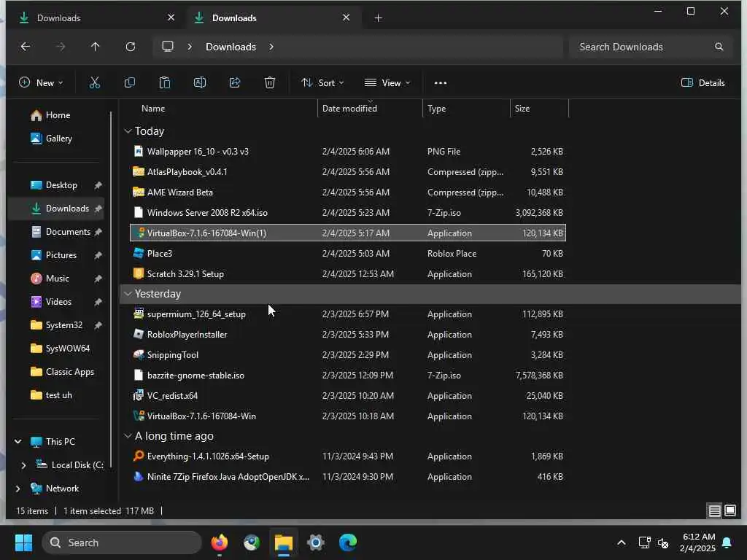This screenshot has width=747, height=560.
Task: Click Downloads in the address breadcrumb
Action: (x=231, y=47)
